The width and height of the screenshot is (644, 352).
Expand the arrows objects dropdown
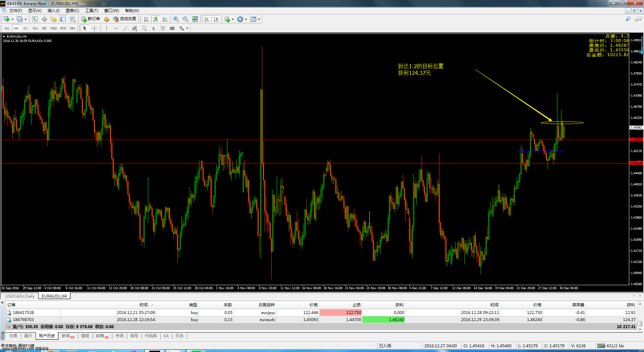(187, 29)
